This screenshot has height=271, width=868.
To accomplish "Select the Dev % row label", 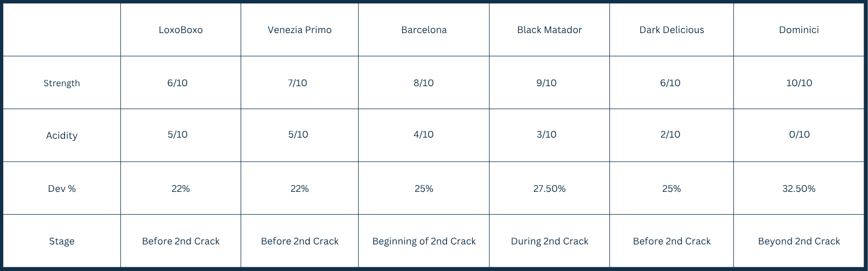I will [x=61, y=189].
